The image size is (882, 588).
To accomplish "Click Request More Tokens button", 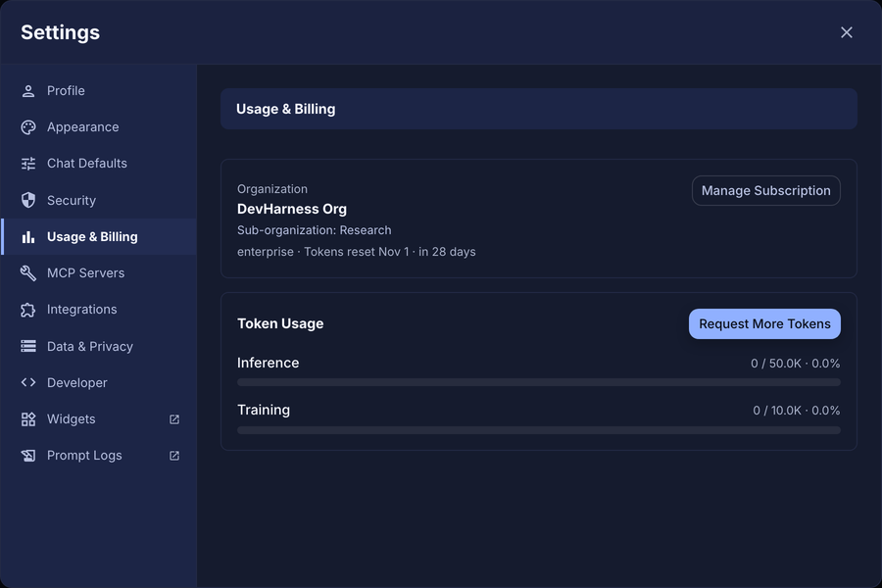I will click(x=764, y=324).
